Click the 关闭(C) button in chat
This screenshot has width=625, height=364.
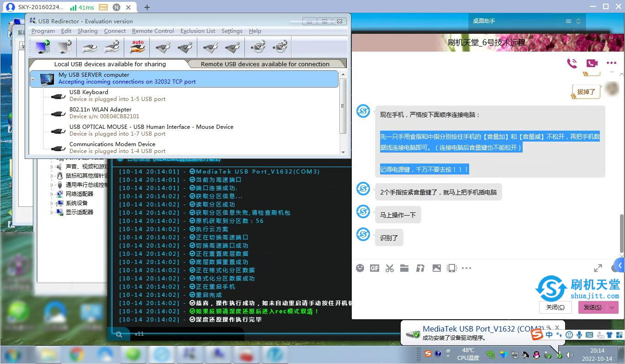point(556,307)
